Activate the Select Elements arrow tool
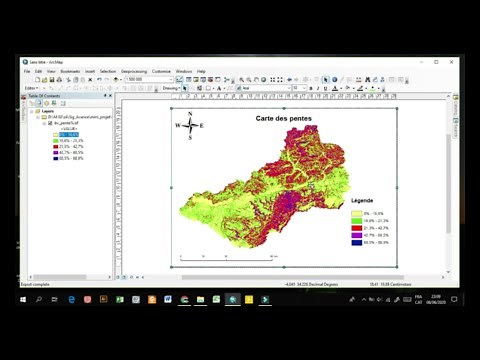 [x=326, y=80]
